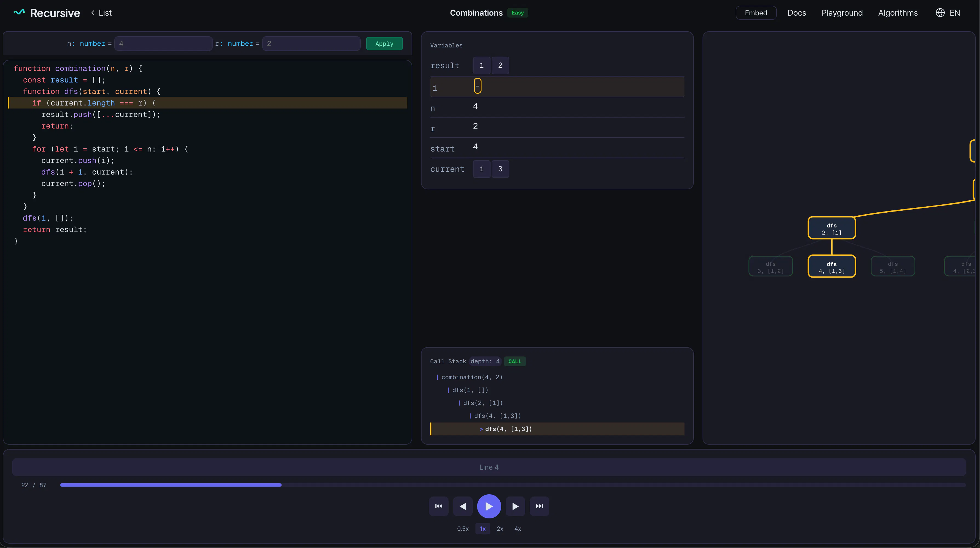The width and height of the screenshot is (980, 548).
Task: Open the Docs page
Action: pyautogui.click(x=797, y=13)
